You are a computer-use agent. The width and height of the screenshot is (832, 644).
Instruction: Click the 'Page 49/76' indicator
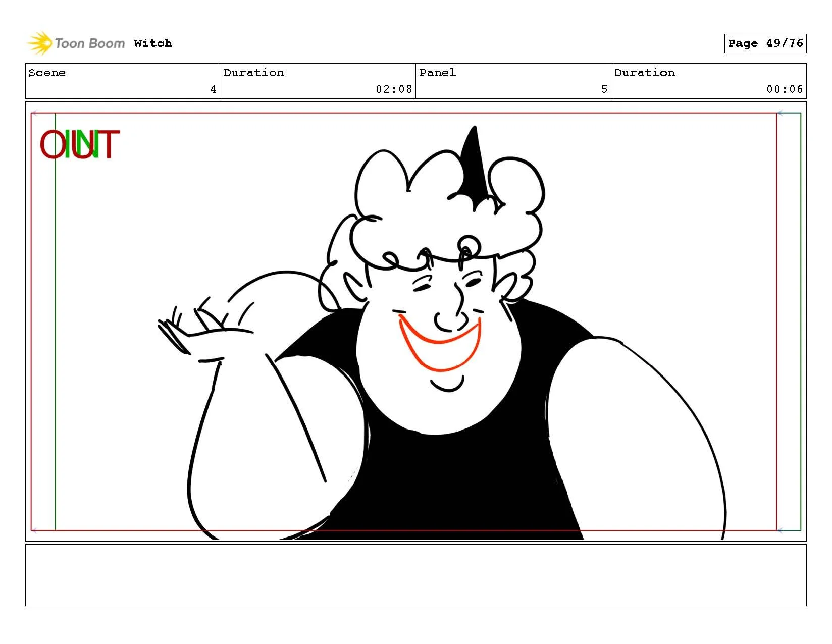pyautogui.click(x=765, y=43)
